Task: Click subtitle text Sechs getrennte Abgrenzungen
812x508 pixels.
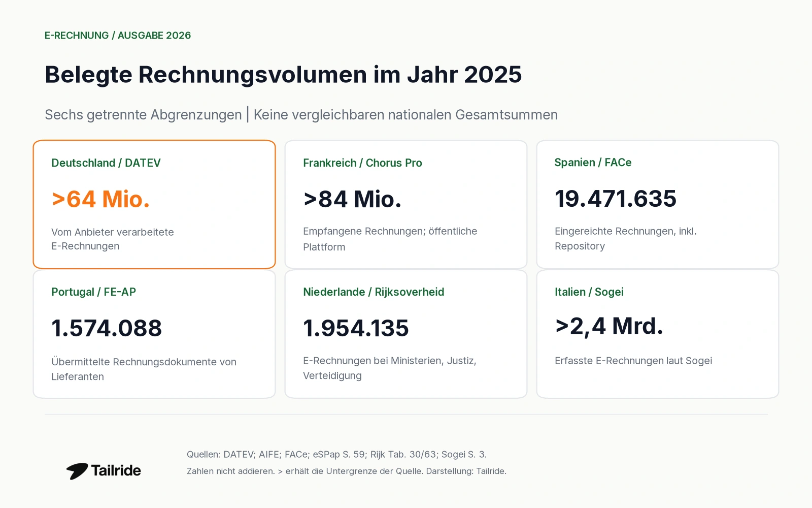Action: point(143,115)
